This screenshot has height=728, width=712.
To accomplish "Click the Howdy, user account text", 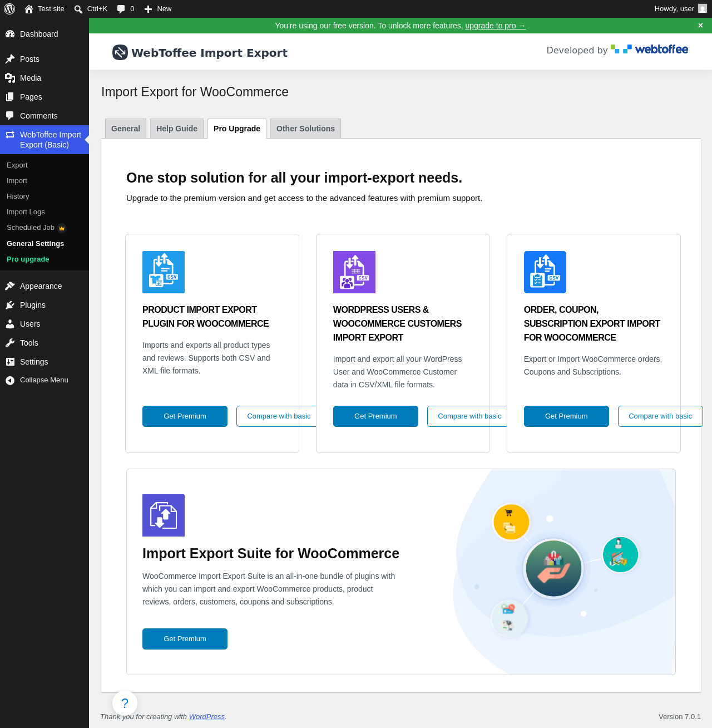I will point(674,9).
